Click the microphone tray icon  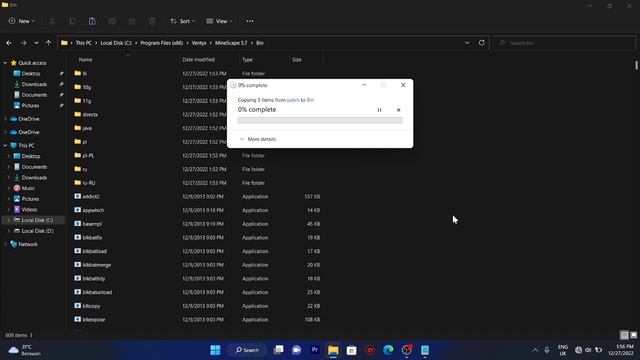pos(547,350)
